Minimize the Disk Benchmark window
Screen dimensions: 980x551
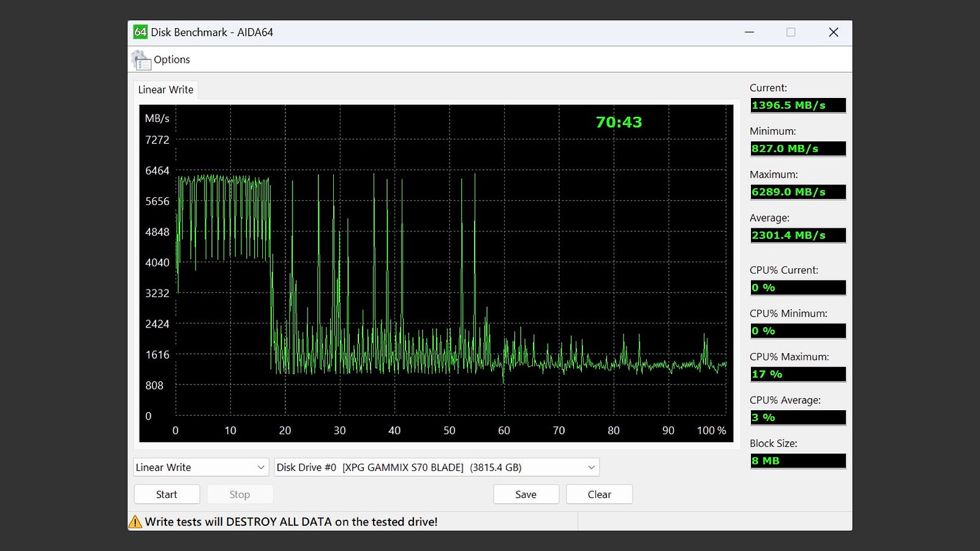point(749,32)
